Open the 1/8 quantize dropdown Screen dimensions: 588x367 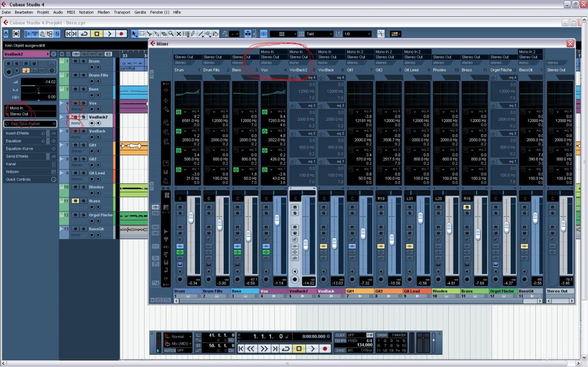pyautogui.click(x=357, y=34)
